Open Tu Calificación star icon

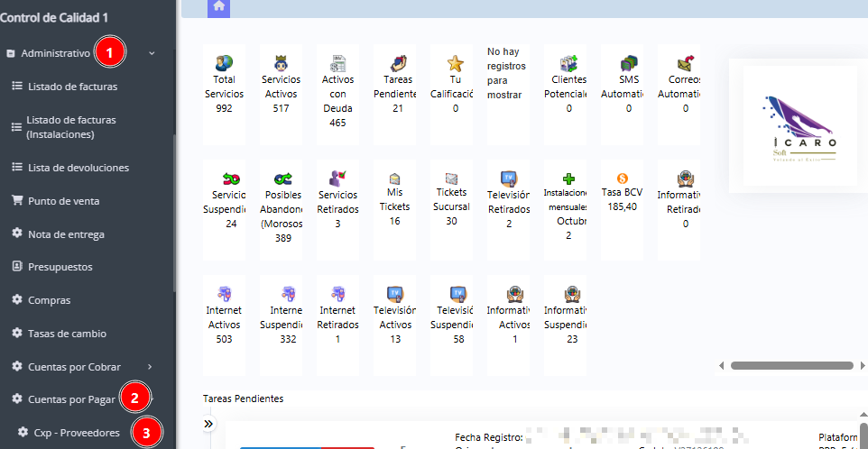click(456, 63)
